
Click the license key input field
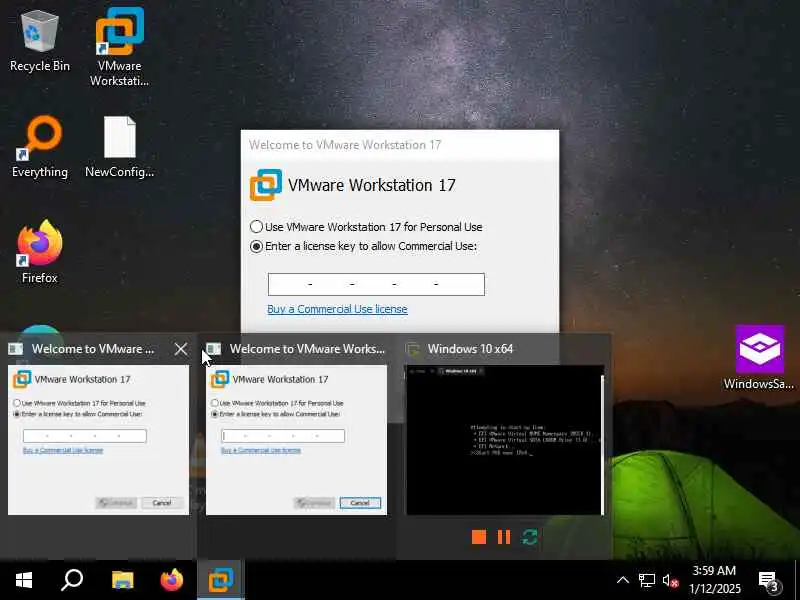click(376, 284)
